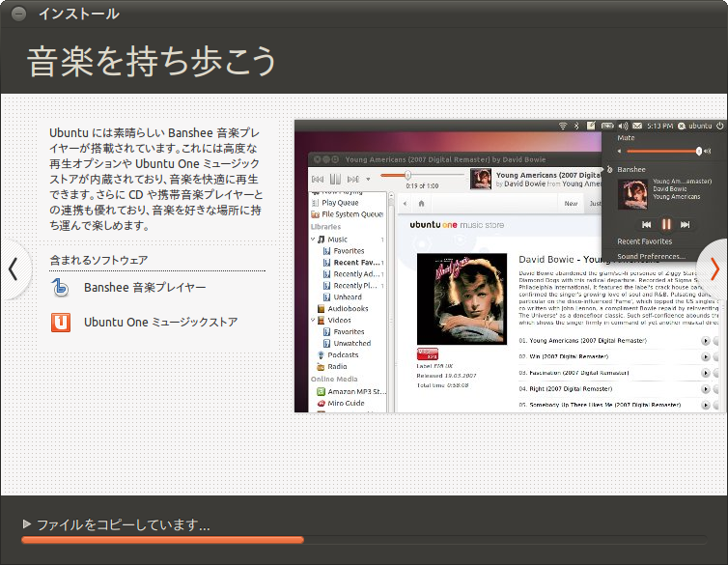The image size is (728, 565).
Task: Select Radio in Banshee sidebar
Action: (337, 367)
